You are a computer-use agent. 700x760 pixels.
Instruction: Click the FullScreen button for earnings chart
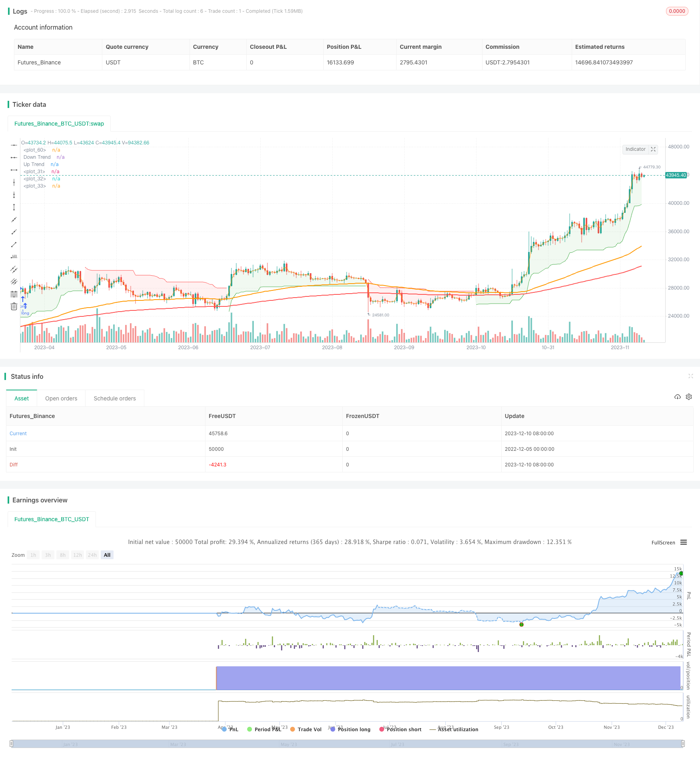pyautogui.click(x=663, y=543)
